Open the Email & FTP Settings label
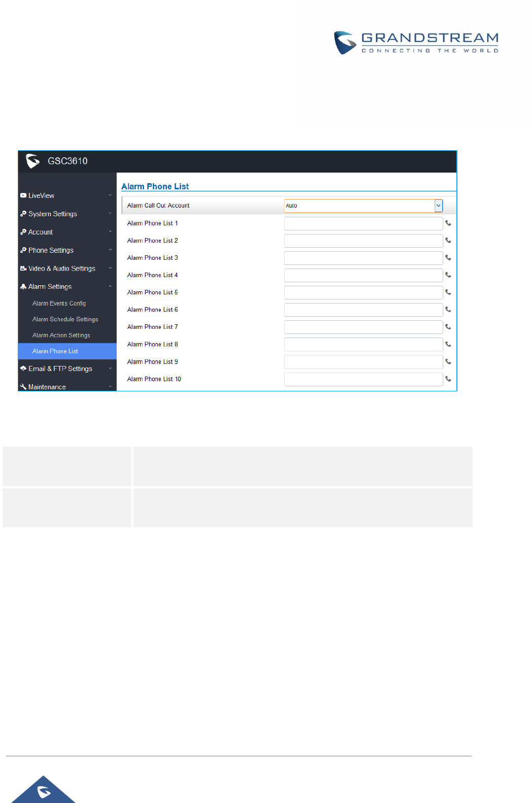532x803 pixels. click(60, 369)
